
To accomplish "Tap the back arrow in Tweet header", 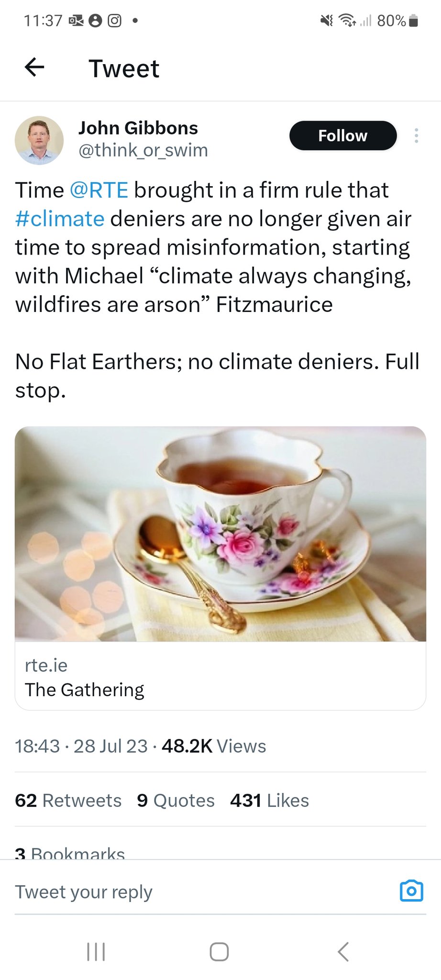I will [x=34, y=67].
